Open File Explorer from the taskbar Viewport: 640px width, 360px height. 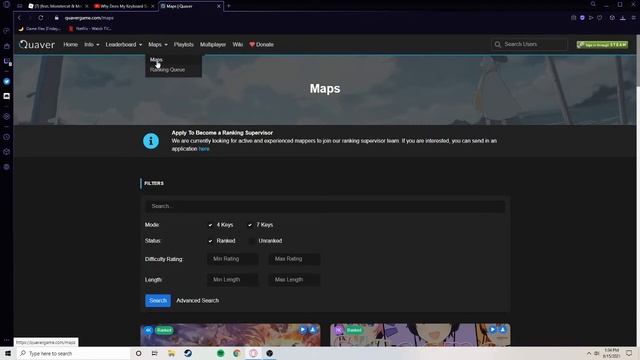171,353
